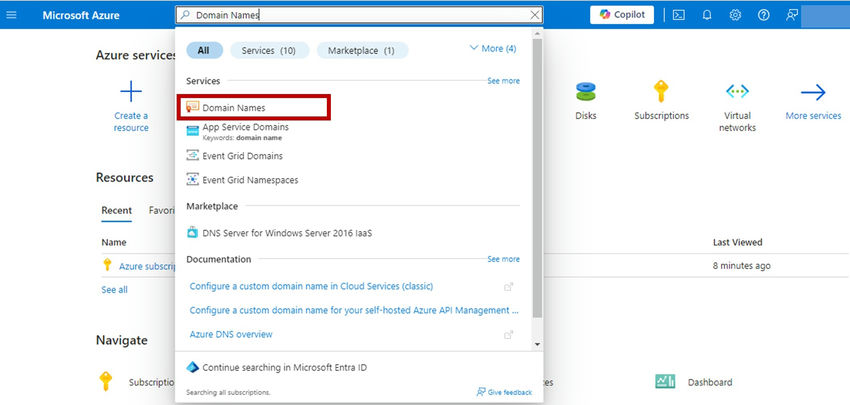Viewport: 850px width, 405px height.
Task: Filter results by Services (10)
Action: (269, 50)
